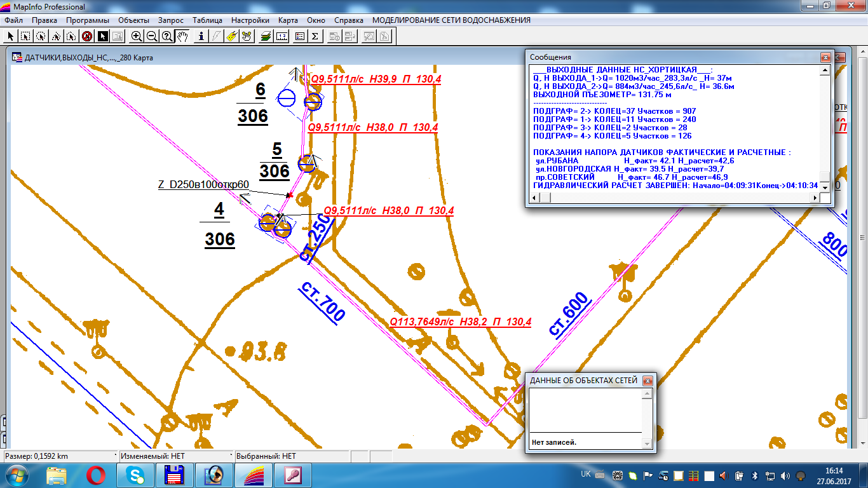The height and width of the screenshot is (488, 868).
Task: Open the Окно menu
Action: pyautogui.click(x=316, y=20)
